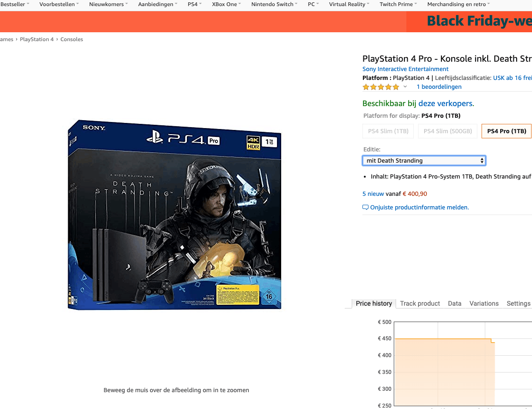Click the 5 nieuw offers link
Image resolution: width=532 pixels, height=409 pixels.
[373, 194]
